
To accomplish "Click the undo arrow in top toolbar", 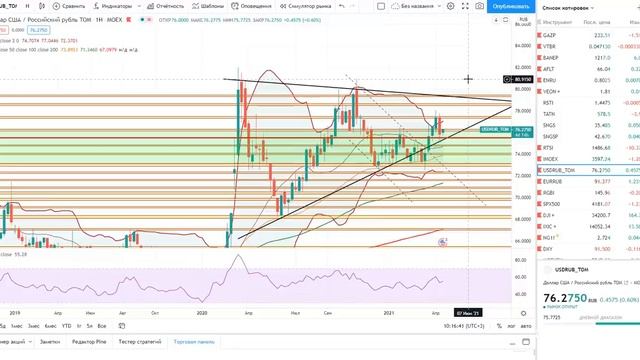I will [x=342, y=6].
